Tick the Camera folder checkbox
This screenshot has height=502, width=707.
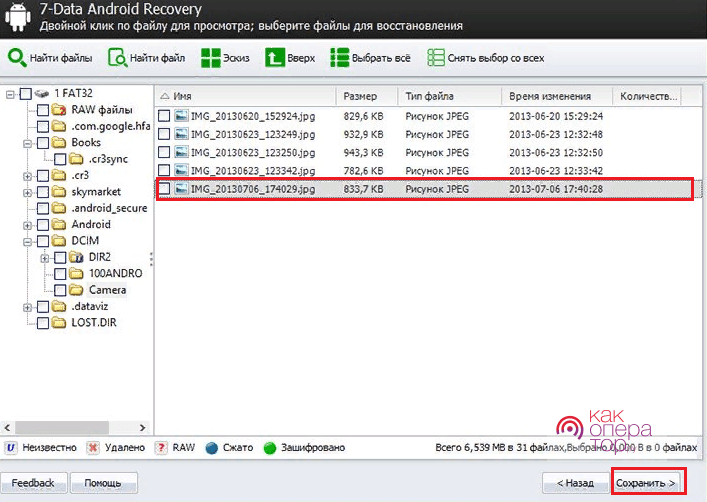pyautogui.click(x=60, y=290)
